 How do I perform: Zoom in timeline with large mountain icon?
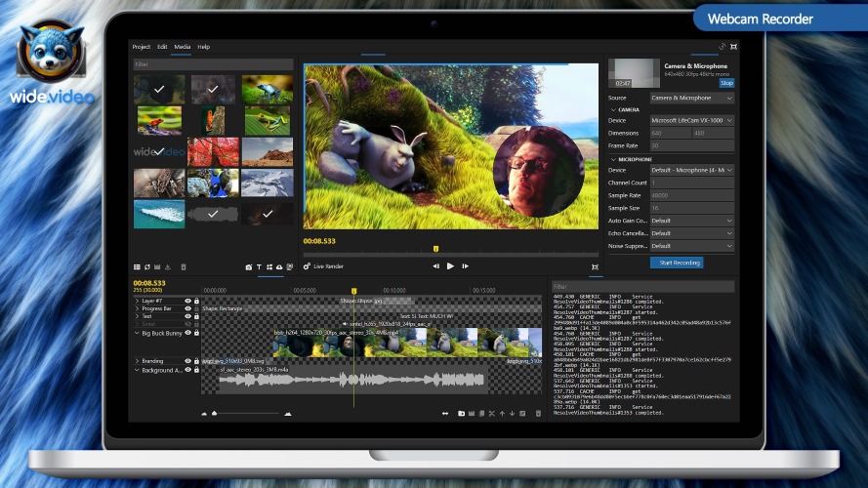click(x=288, y=413)
